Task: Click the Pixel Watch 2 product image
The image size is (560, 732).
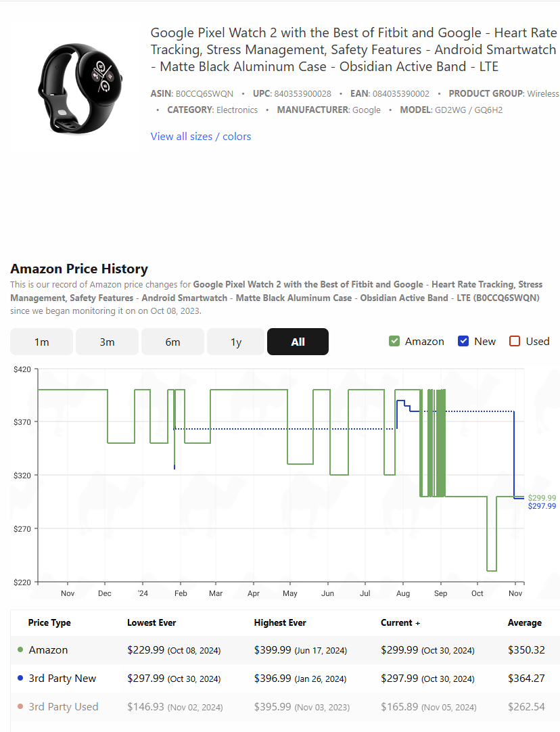Action: pyautogui.click(x=80, y=89)
